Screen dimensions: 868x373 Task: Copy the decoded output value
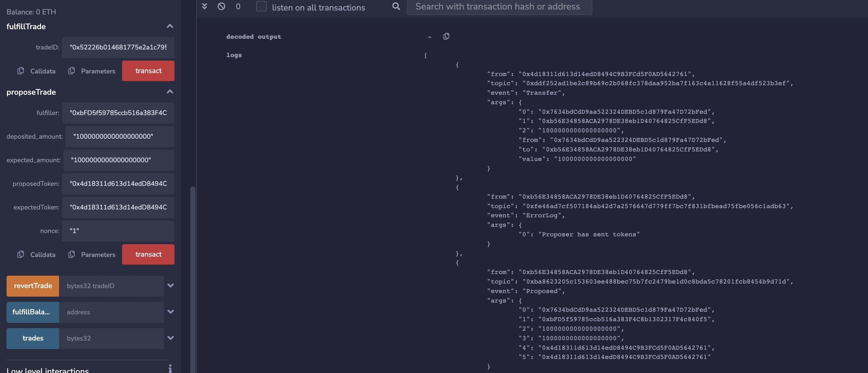point(446,36)
